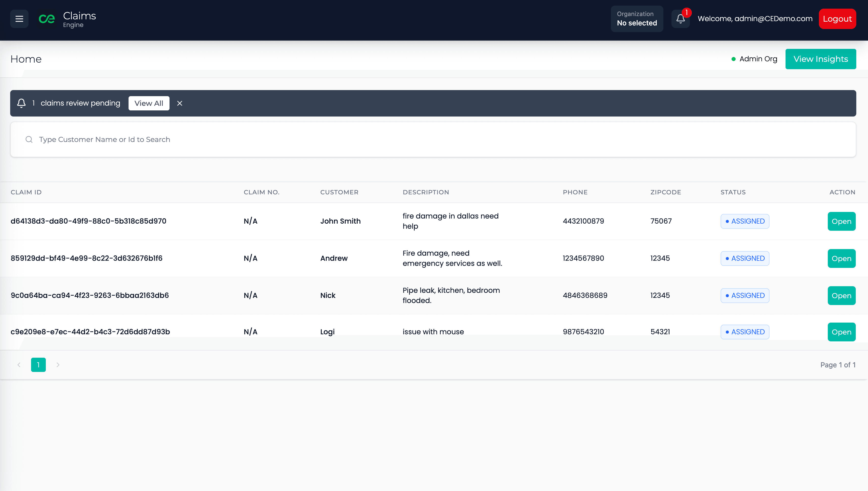Image resolution: width=868 pixels, height=491 pixels.
Task: Open John Smith's claim
Action: click(841, 221)
